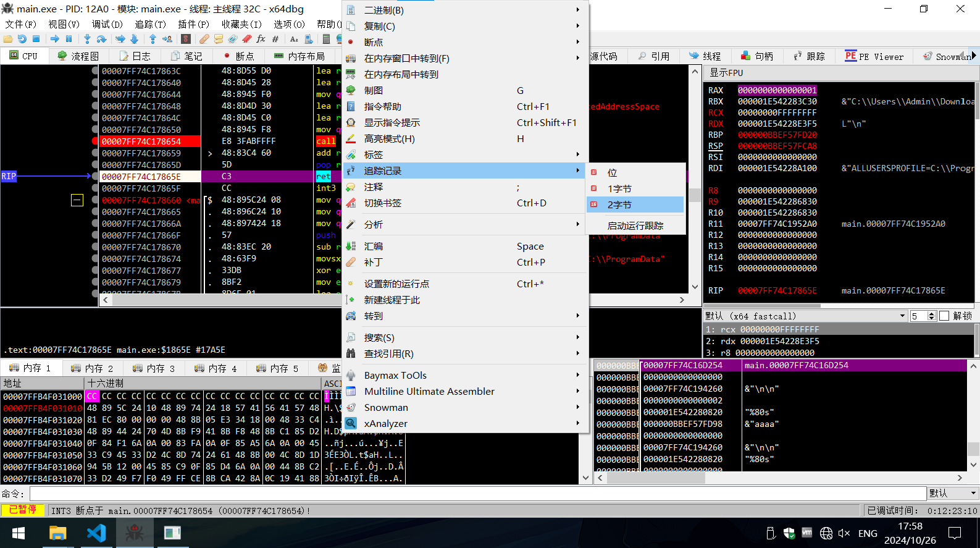Image resolution: width=980 pixels, height=548 pixels.
Task: Expand the 分析 submenu
Action: pyautogui.click(x=464, y=224)
